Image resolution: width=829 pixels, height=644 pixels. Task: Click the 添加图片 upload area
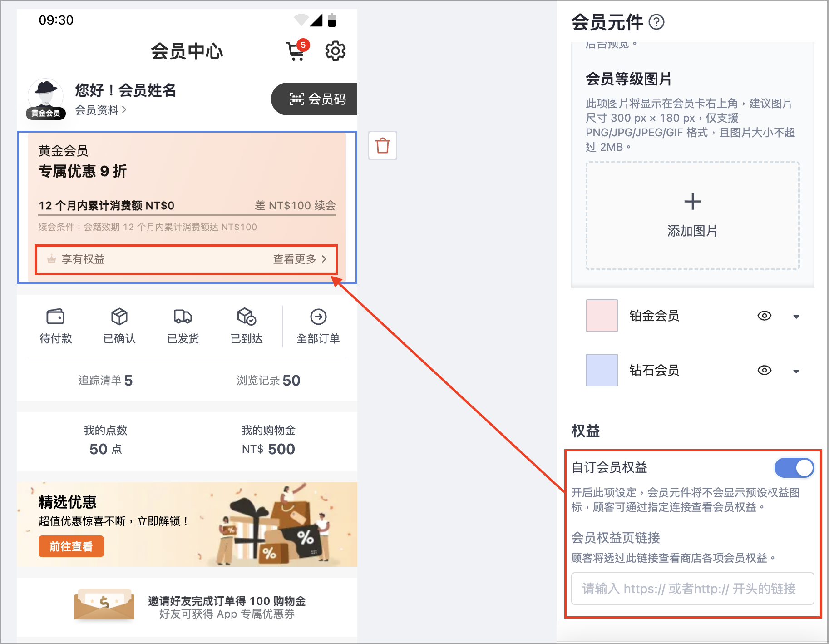[693, 216]
